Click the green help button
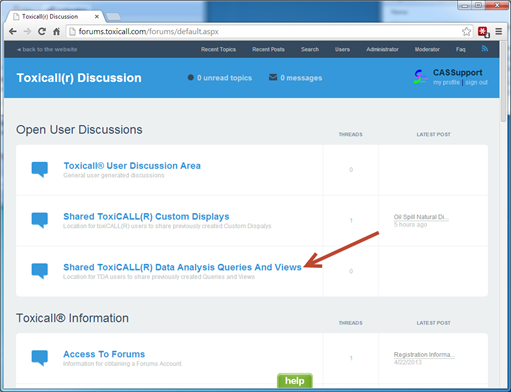This screenshot has width=511, height=392. pyautogui.click(x=295, y=381)
